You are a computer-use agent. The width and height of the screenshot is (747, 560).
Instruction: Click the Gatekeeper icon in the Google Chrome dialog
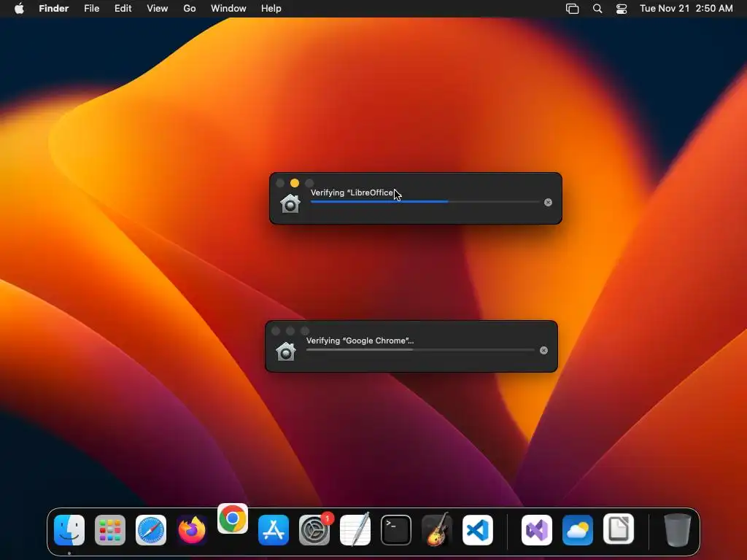(286, 352)
